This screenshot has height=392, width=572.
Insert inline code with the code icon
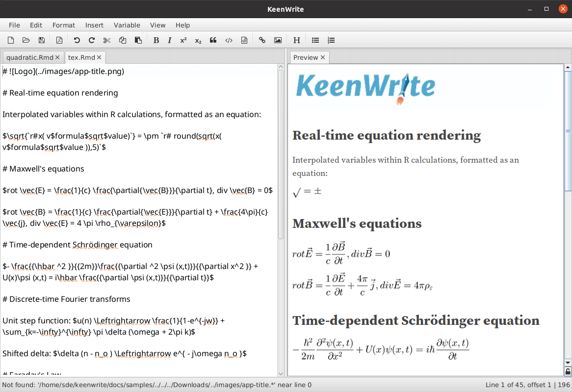click(229, 40)
